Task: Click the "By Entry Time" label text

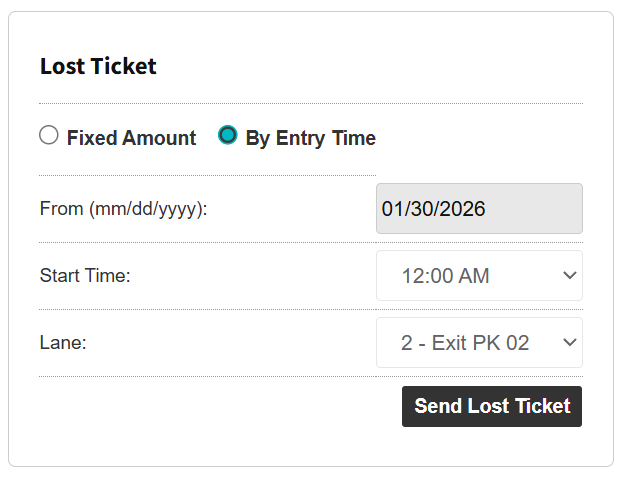Action: click(310, 138)
